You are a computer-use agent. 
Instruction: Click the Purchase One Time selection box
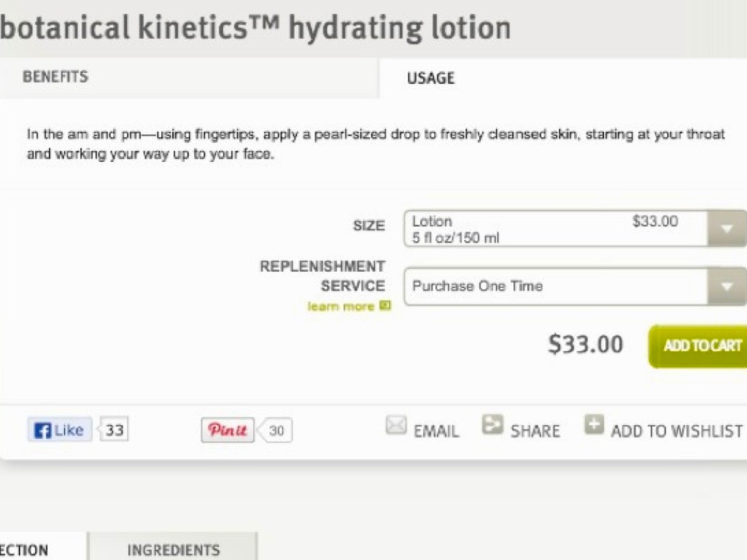click(x=555, y=287)
